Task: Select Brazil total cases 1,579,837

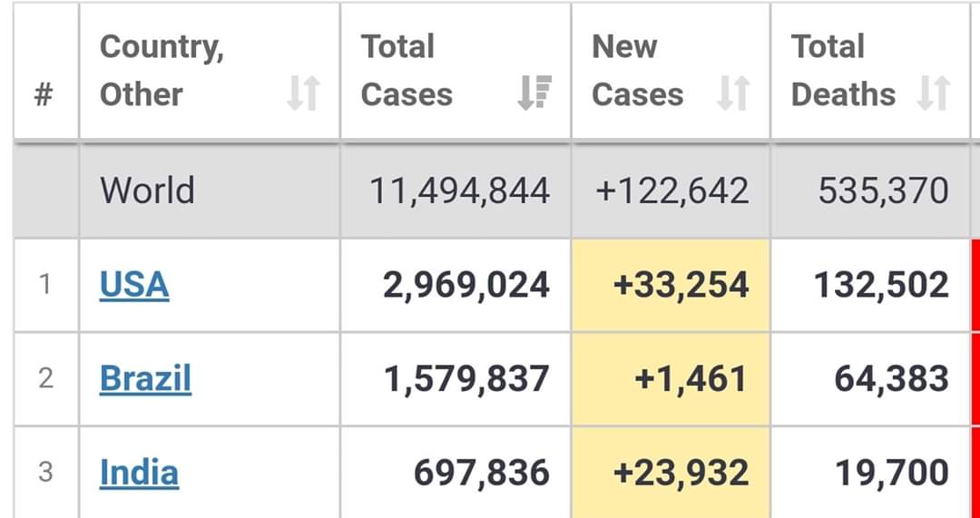Action: coord(466,379)
